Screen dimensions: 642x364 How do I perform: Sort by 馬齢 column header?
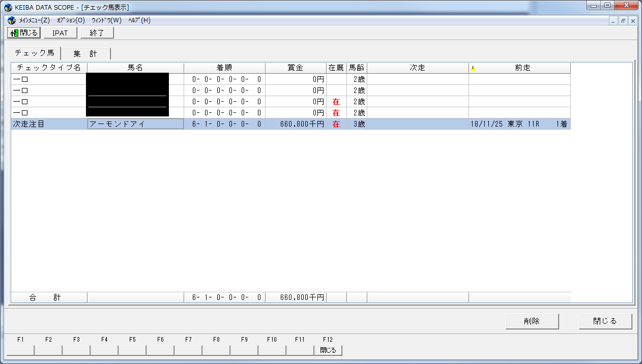click(357, 68)
